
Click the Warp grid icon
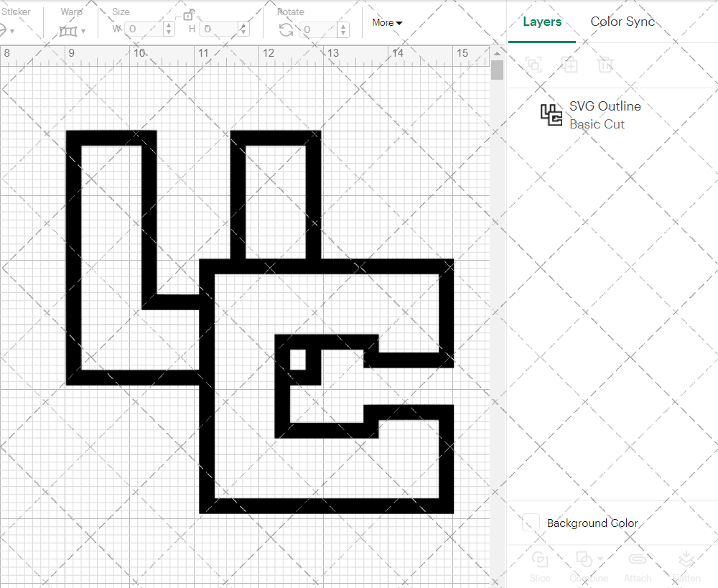pyautogui.click(x=68, y=31)
